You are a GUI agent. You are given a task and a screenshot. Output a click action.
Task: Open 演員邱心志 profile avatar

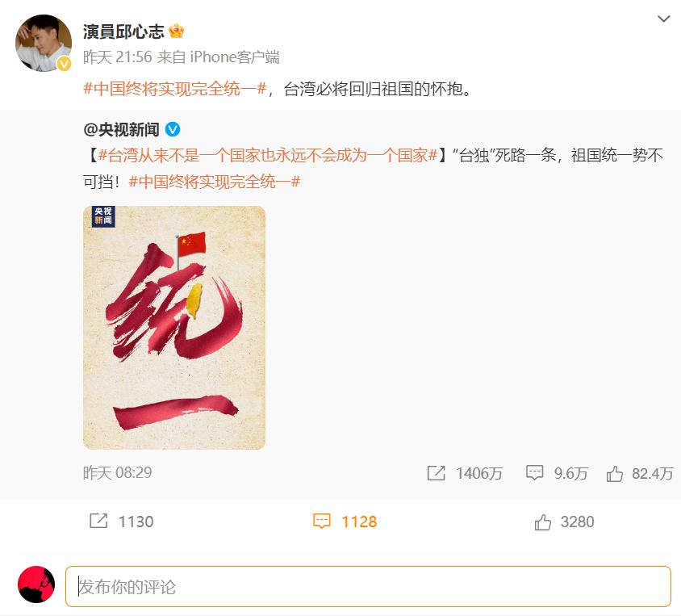[x=44, y=43]
